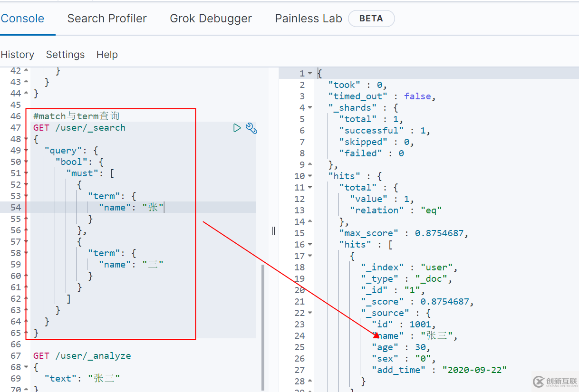Click the line "GET /user/_search"
Screen dimensions: 579x392
[x=79, y=128]
